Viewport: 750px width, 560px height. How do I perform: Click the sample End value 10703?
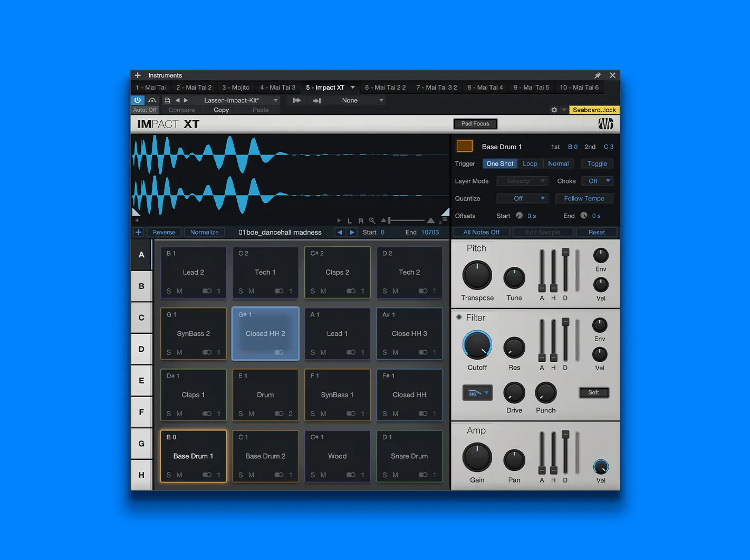(430, 232)
